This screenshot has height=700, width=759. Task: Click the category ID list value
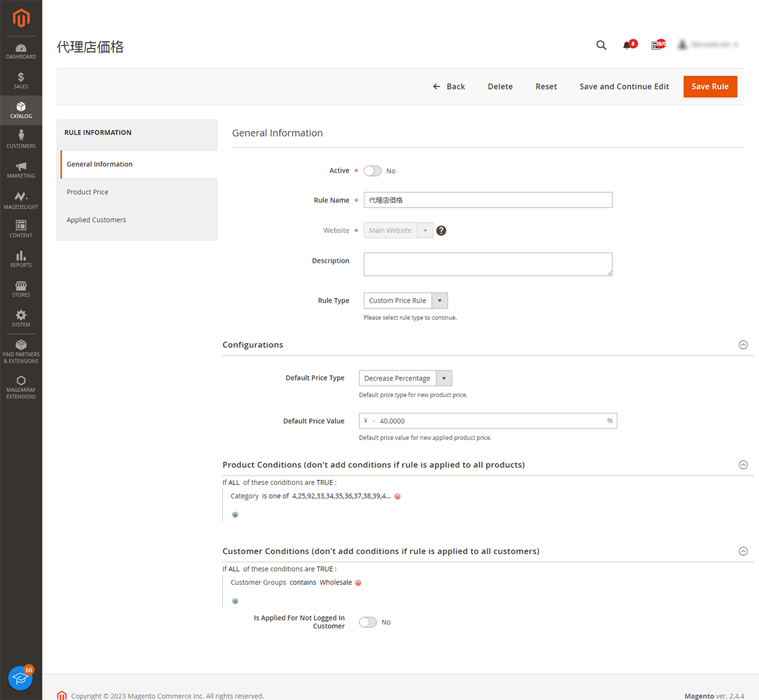coord(342,496)
